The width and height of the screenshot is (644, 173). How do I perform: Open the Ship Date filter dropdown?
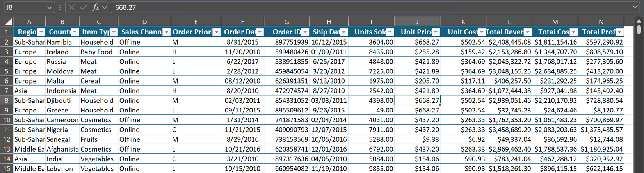coord(344,32)
